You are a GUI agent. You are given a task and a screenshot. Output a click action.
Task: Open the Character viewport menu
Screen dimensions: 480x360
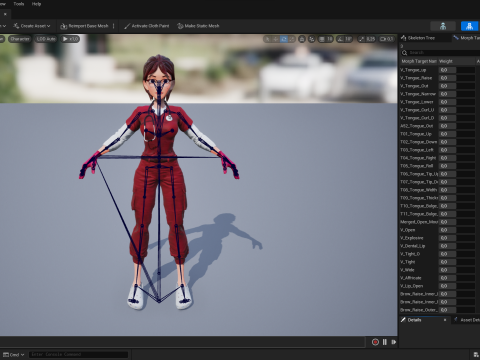pyautogui.click(x=20, y=39)
